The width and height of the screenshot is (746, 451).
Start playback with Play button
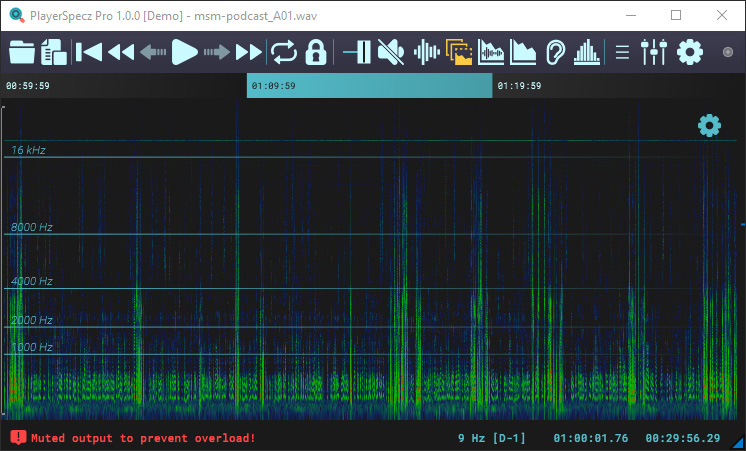(x=184, y=52)
